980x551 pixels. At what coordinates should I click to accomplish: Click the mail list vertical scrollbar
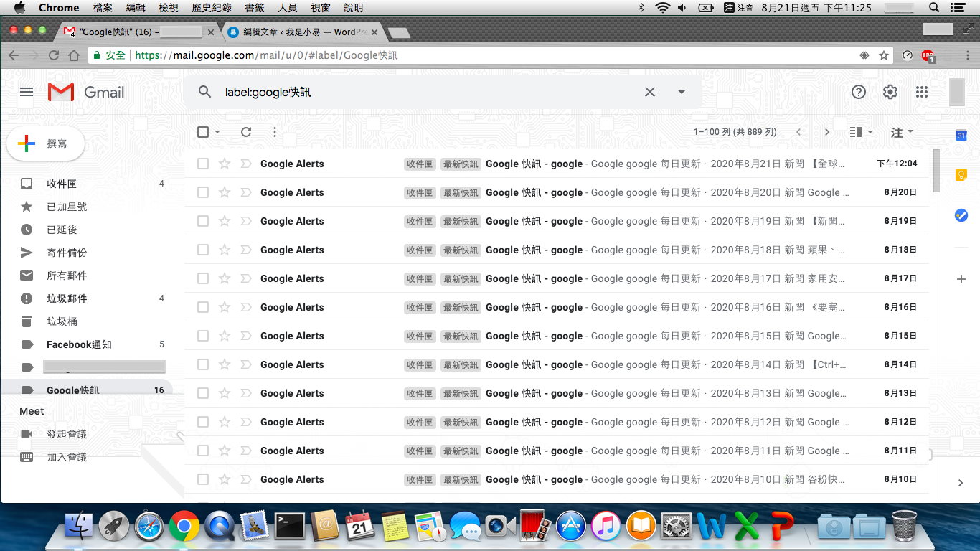tap(936, 171)
